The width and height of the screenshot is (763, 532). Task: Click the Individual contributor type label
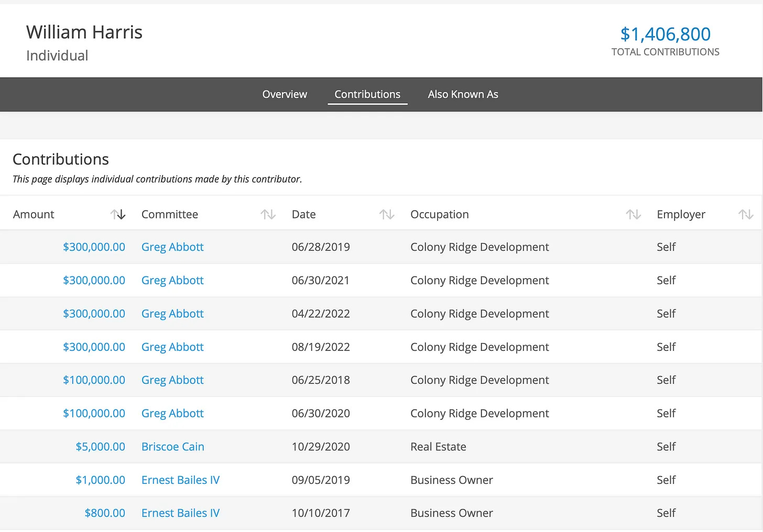pyautogui.click(x=57, y=56)
